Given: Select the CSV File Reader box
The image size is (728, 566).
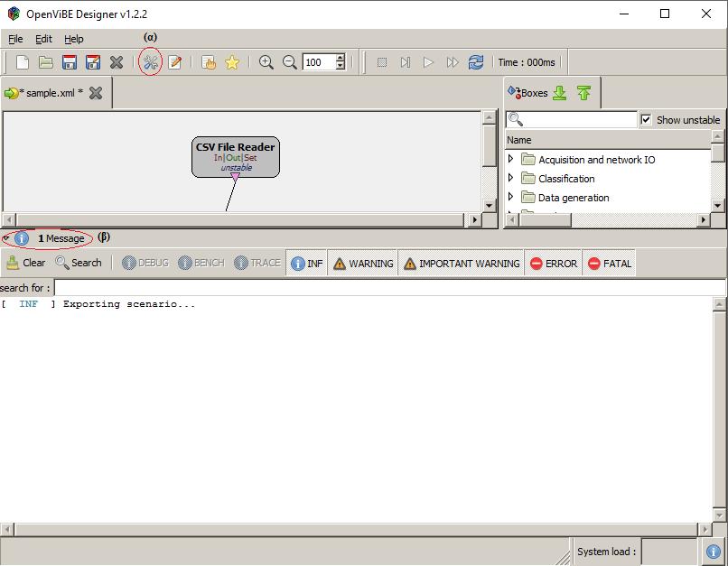Looking at the screenshot, I should 236,157.
